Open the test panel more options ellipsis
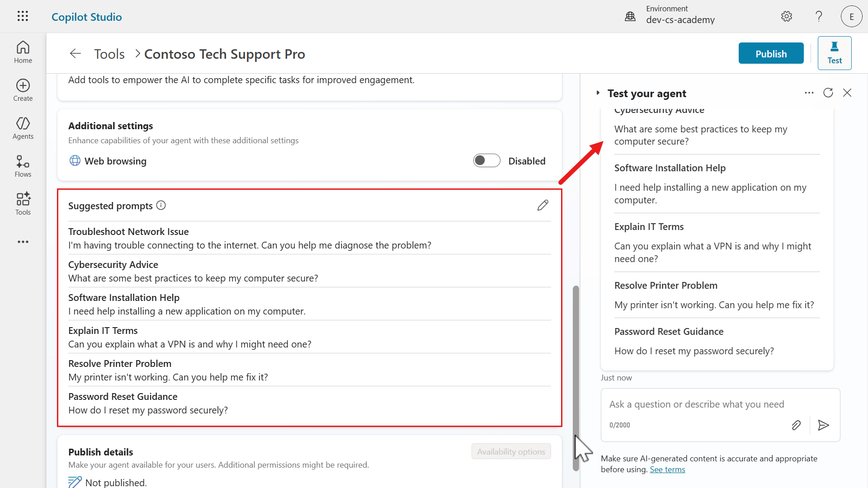Screen dimensions: 868x488 [x=809, y=93]
